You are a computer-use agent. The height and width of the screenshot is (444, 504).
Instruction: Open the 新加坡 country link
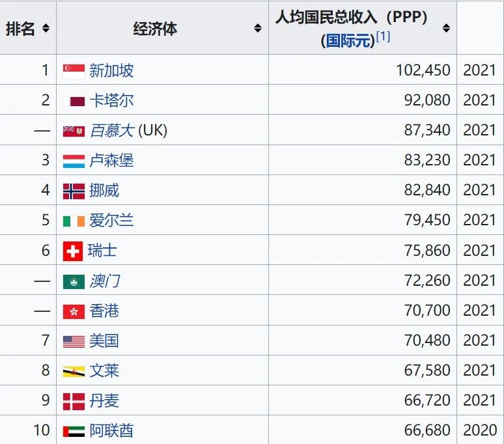tap(111, 71)
